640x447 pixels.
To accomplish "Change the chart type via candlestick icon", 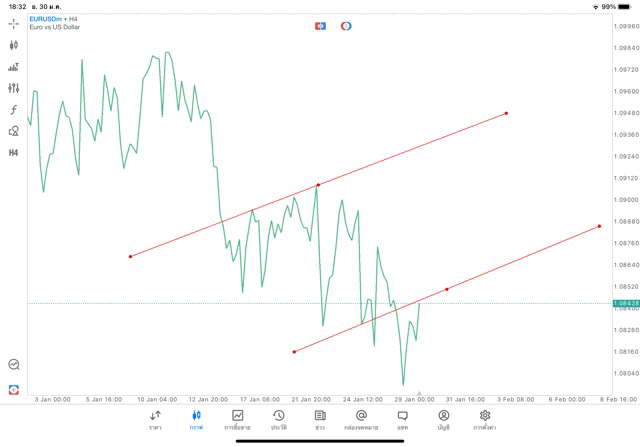I will click(x=13, y=45).
